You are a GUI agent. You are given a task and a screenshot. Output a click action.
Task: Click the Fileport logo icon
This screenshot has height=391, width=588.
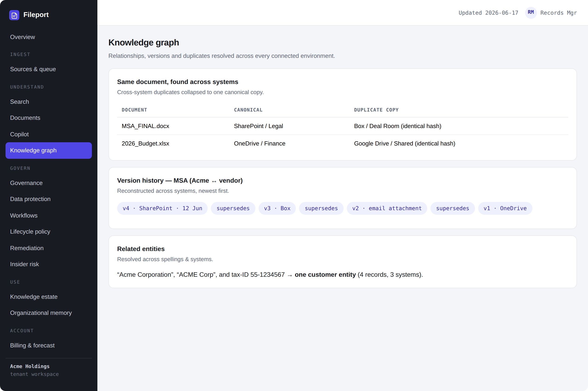[x=14, y=15]
